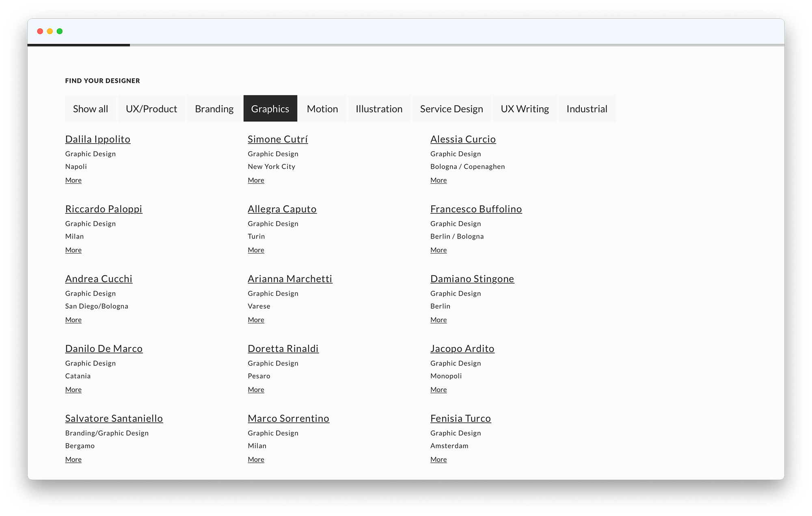
Task: Click Bologna / Copenaghen location text
Action: [468, 166]
